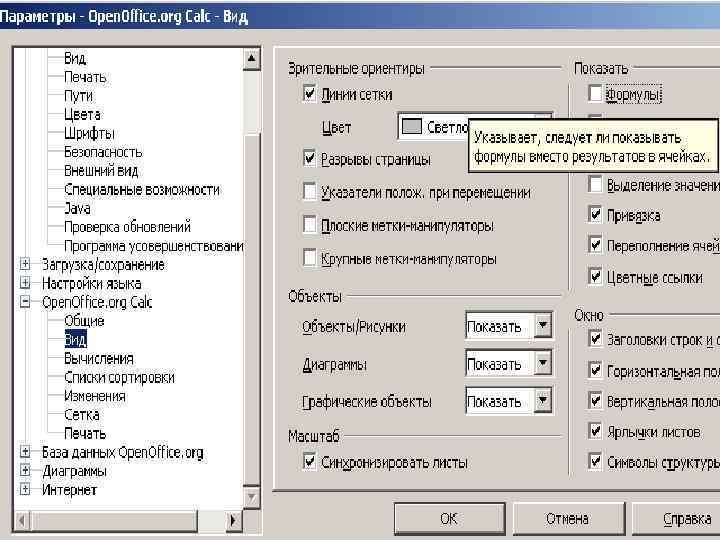The width and height of the screenshot is (720, 540).
Task: Click the Отмена button
Action: click(x=568, y=518)
